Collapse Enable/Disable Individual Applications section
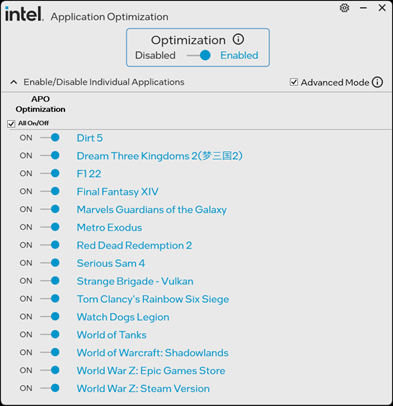This screenshot has width=393, height=406. [14, 82]
